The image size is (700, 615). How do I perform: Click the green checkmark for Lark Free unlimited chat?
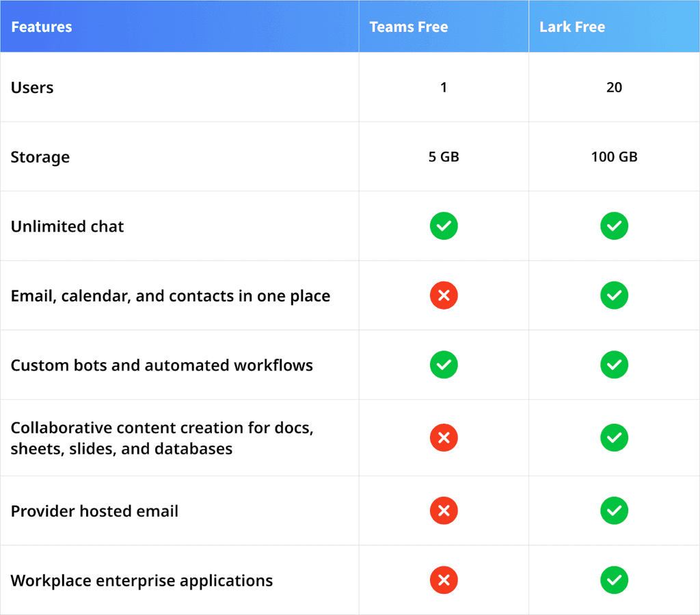tap(614, 225)
